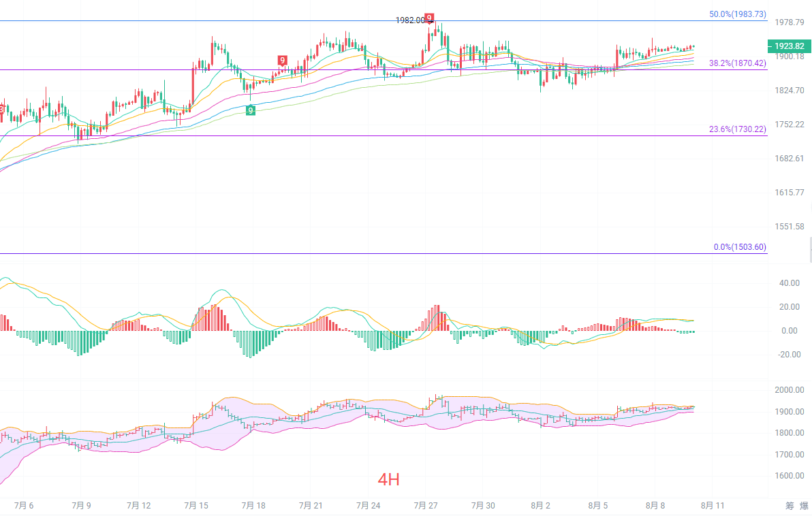Select the 50.0%(1983.73) Fibonacci level label
Viewport: 812px width, 516px height.
[738, 14]
